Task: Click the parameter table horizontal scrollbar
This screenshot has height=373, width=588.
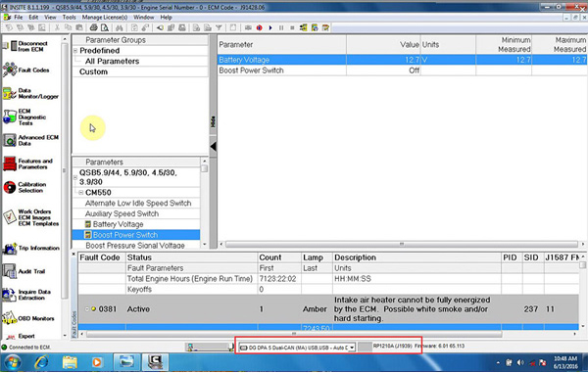Action: 401,244
